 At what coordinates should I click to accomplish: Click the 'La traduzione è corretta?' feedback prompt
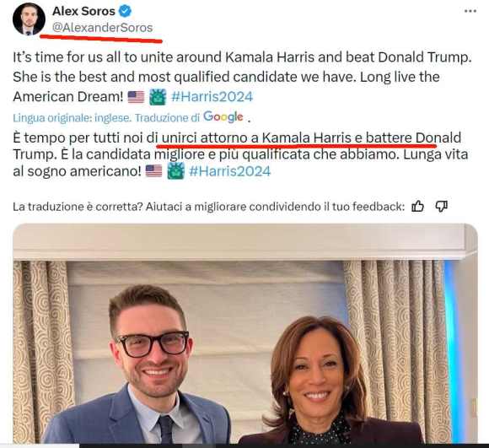tap(208, 207)
